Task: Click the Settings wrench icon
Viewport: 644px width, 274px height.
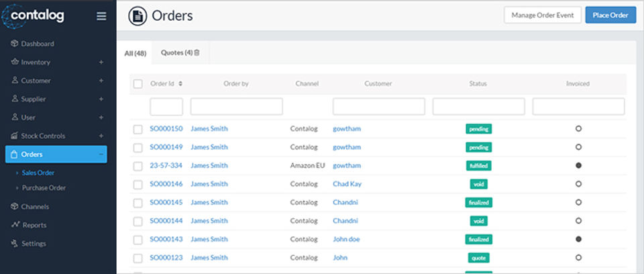Action: pos(15,243)
